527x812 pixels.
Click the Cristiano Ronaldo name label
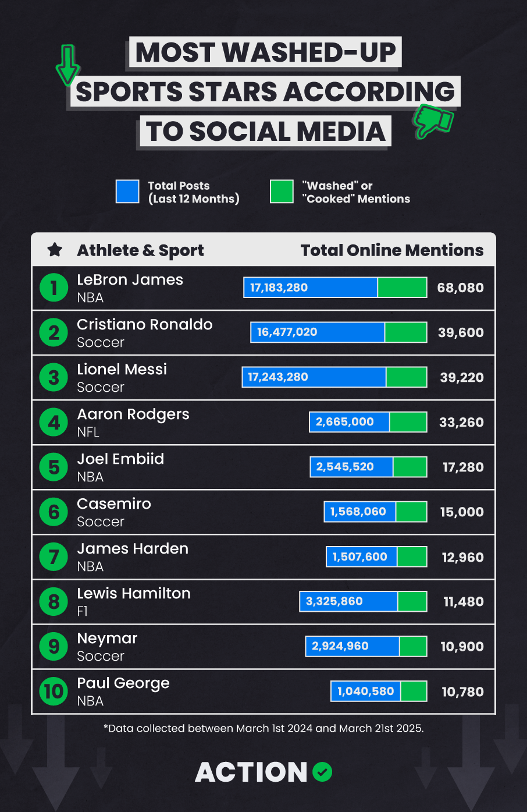pyautogui.click(x=145, y=324)
